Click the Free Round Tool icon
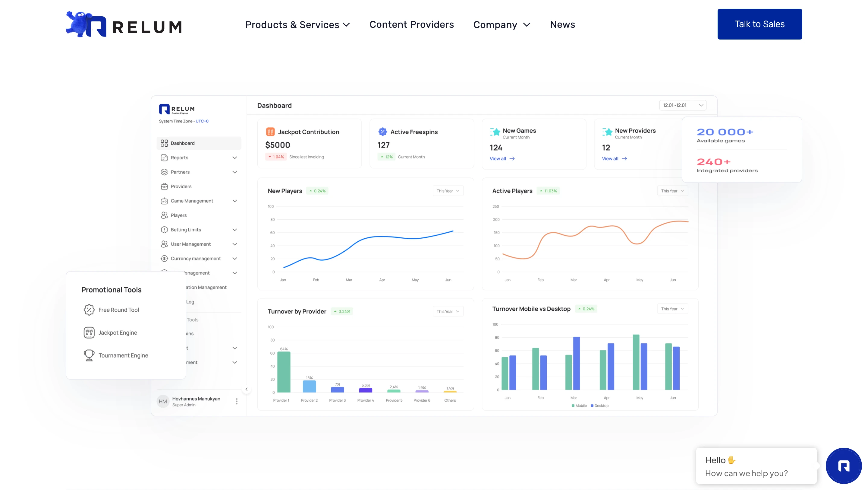868x490 pixels. [x=89, y=310]
